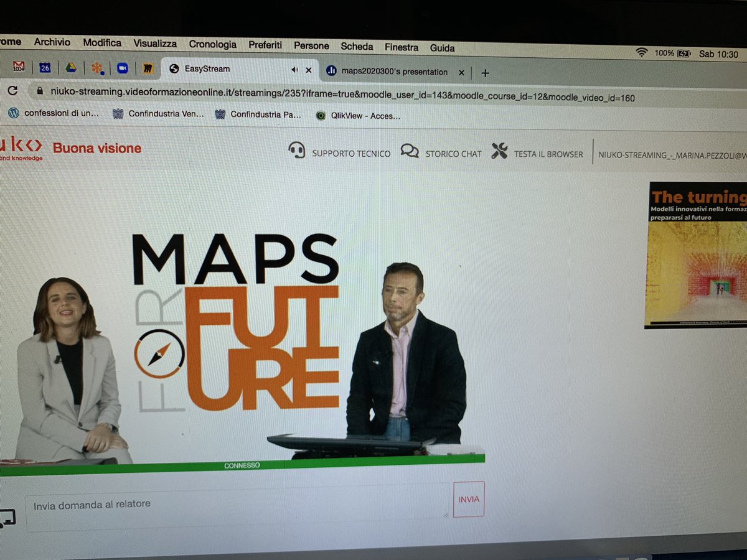747x560 pixels.
Task: Open the Persone menu
Action: [x=311, y=45]
